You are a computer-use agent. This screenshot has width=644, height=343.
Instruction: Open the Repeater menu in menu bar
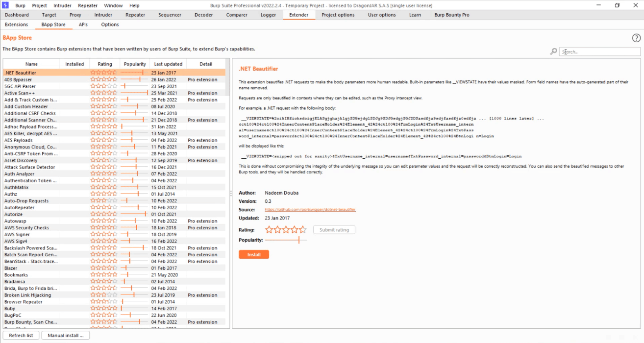coord(88,5)
